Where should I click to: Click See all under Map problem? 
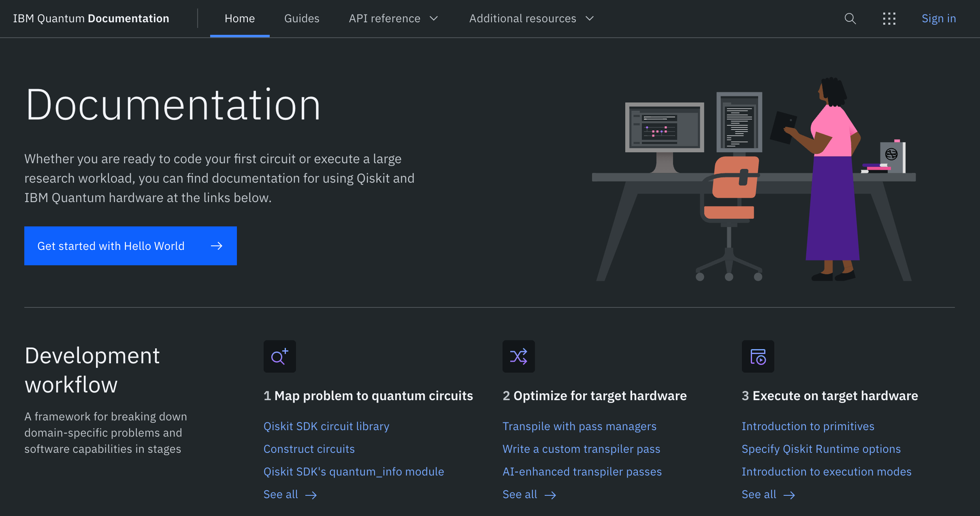pos(281,494)
